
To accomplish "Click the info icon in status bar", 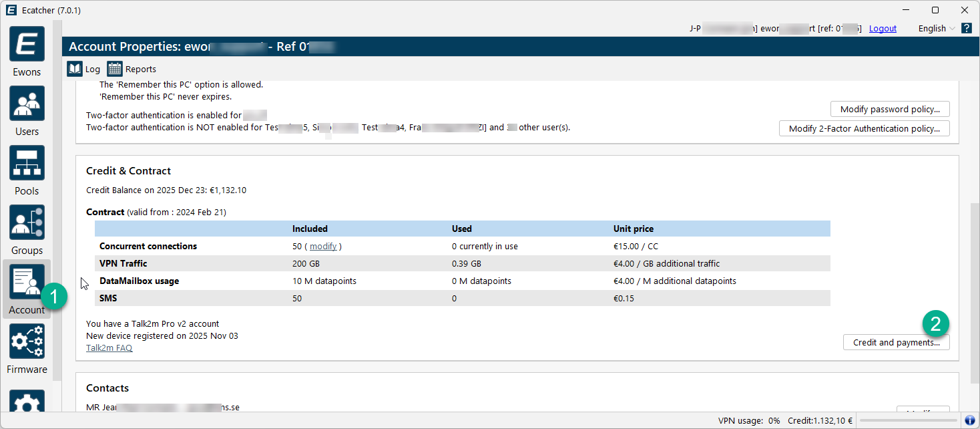I will point(970,420).
